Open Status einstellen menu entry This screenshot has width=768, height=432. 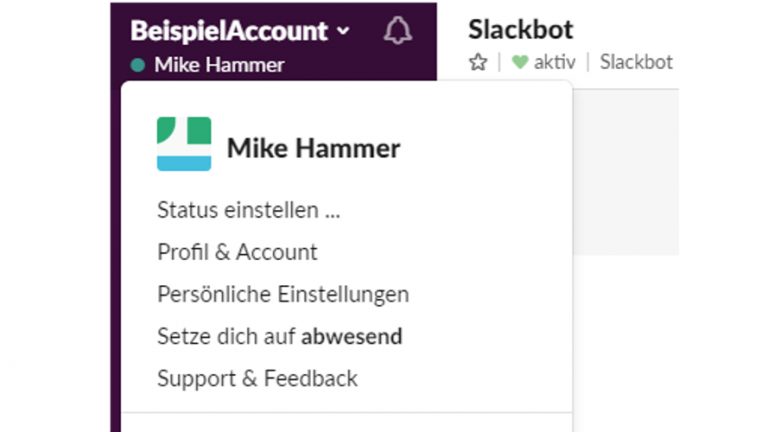(x=249, y=210)
